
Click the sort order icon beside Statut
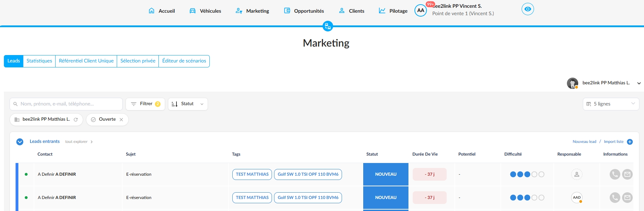click(x=174, y=104)
